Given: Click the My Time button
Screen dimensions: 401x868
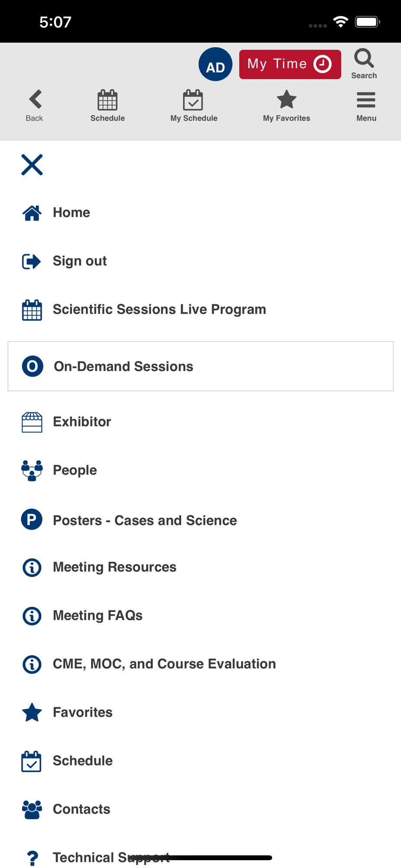Looking at the screenshot, I should 290,64.
